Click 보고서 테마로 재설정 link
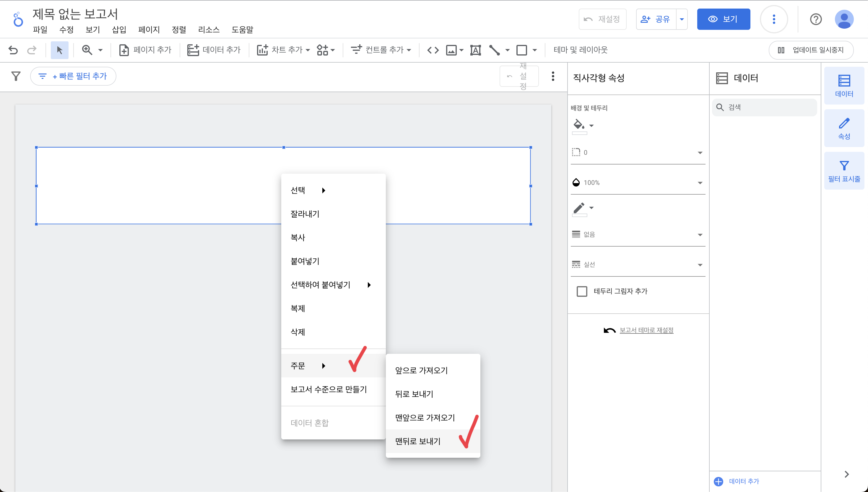 coord(646,330)
